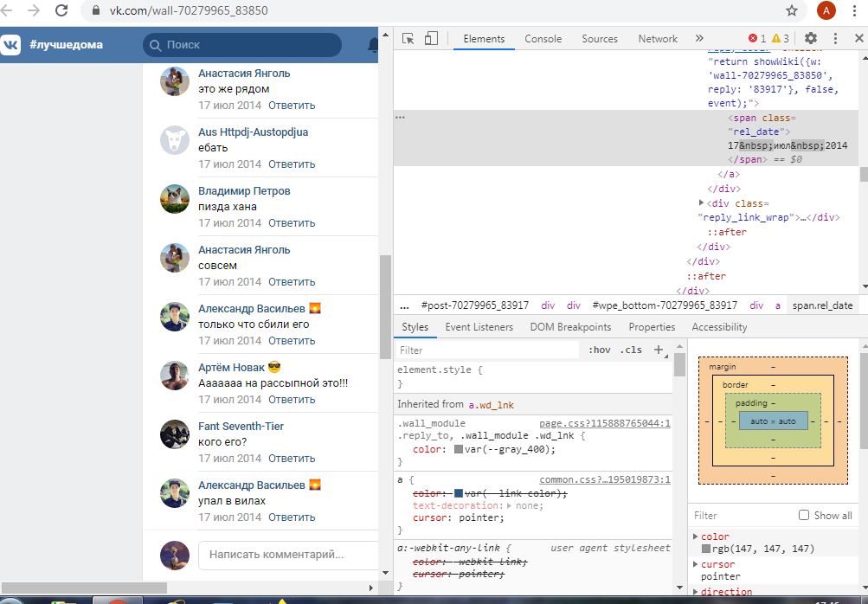Click Fant Seventh-Tier's avatar thumbnail
Image resolution: width=868 pixels, height=604 pixels.
[x=175, y=434]
